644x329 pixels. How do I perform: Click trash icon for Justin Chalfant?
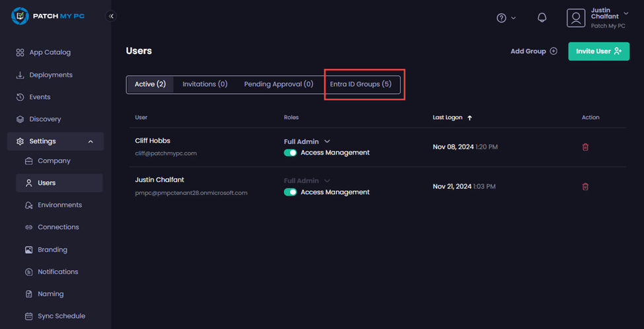coord(585,186)
